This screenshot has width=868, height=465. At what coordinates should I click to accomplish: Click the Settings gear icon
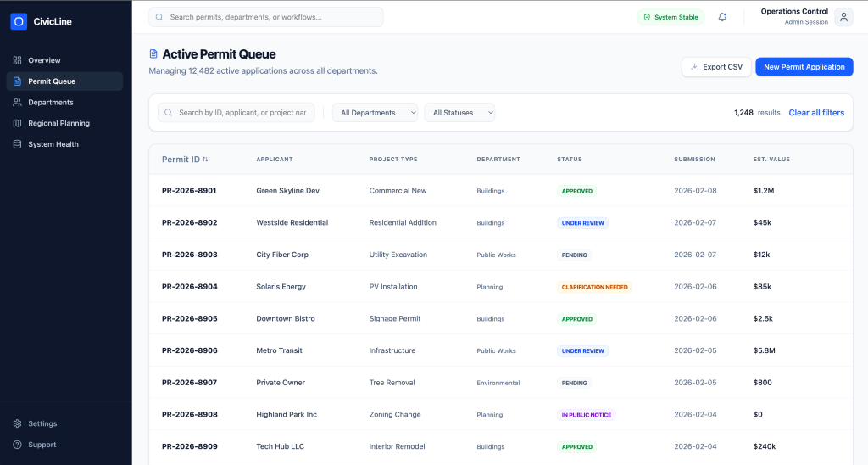pyautogui.click(x=18, y=423)
